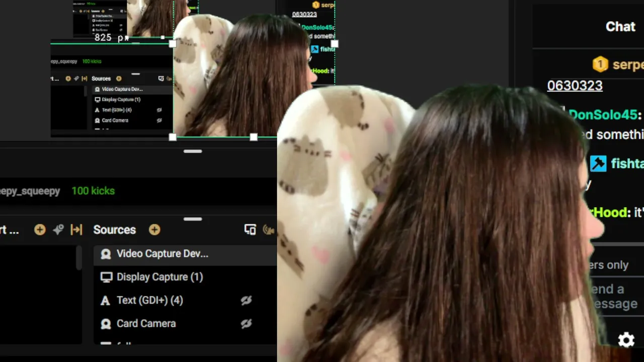Click the drag handle bar above the large kicks counter
644x362 pixels.
click(x=193, y=151)
